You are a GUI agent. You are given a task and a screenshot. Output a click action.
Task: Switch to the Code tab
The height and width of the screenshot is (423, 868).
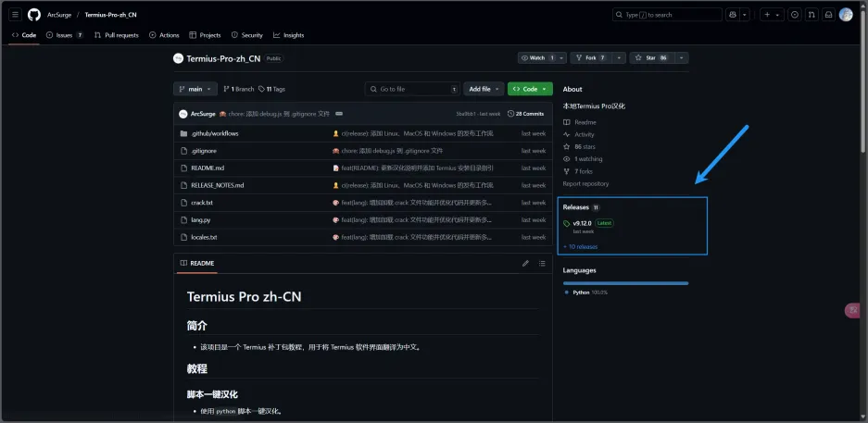pyautogui.click(x=24, y=35)
